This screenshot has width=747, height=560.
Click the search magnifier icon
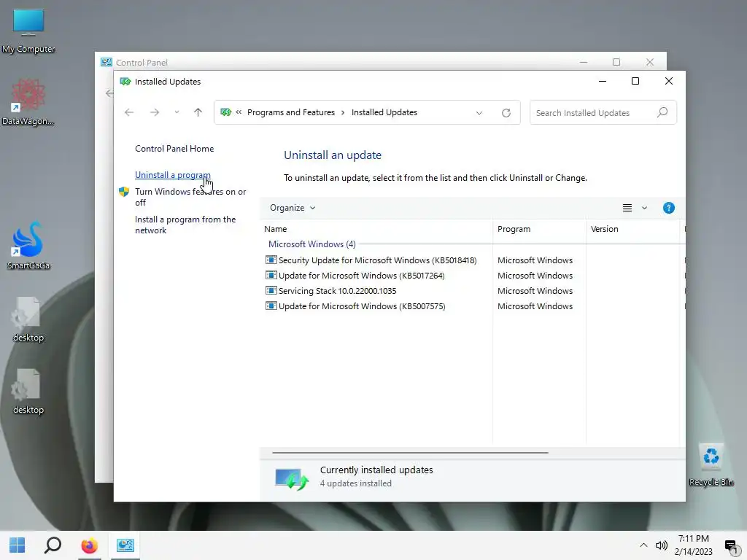pyautogui.click(x=662, y=112)
